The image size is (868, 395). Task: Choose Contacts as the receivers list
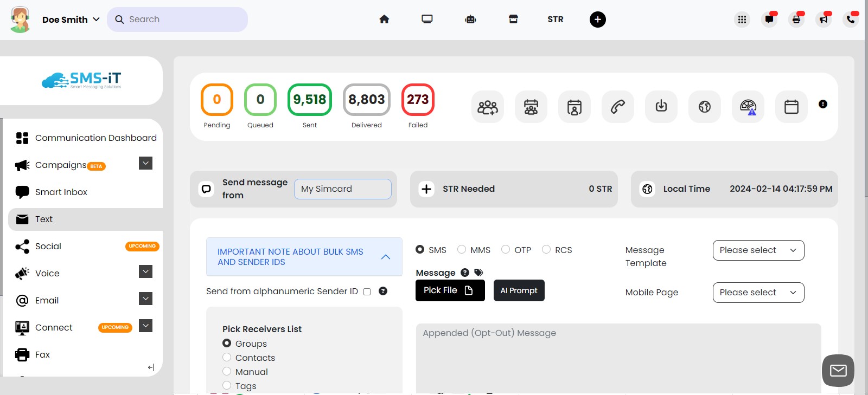pyautogui.click(x=227, y=358)
